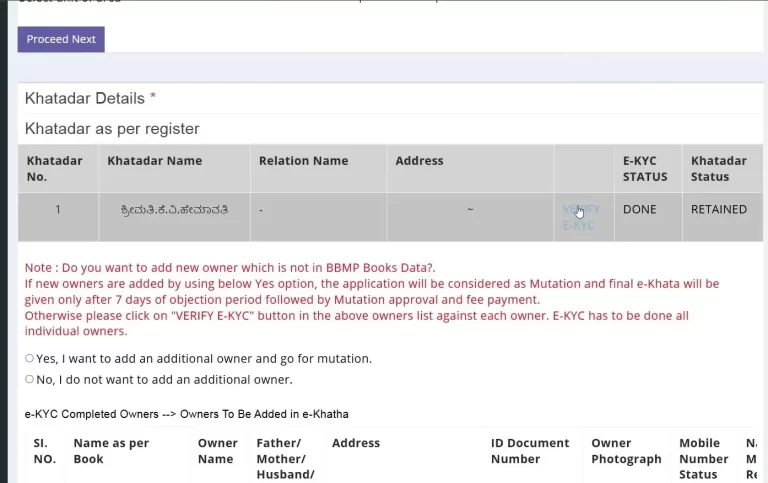Click the Kannada khatadar name in row 1
768x483 pixels.
click(x=174, y=210)
